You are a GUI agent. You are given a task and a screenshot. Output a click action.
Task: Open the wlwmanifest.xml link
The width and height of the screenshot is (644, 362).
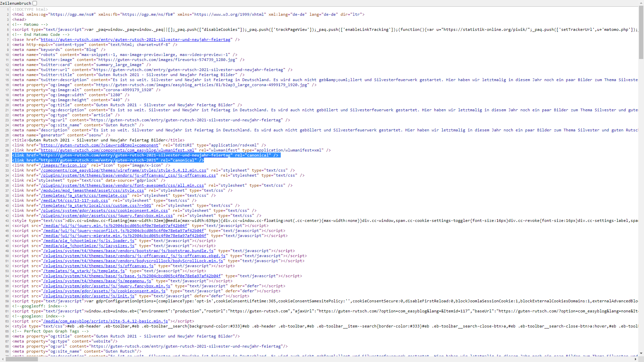[117, 150]
